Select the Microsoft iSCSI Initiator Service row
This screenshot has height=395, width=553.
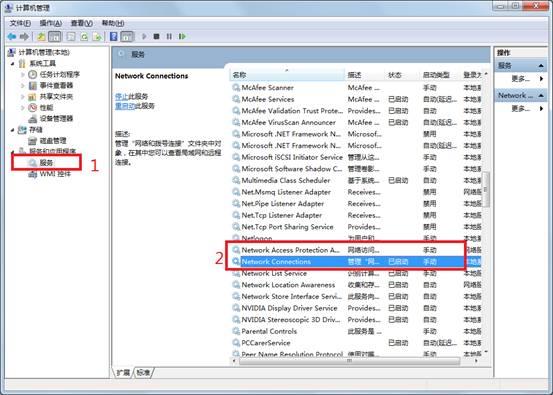[x=357, y=157]
